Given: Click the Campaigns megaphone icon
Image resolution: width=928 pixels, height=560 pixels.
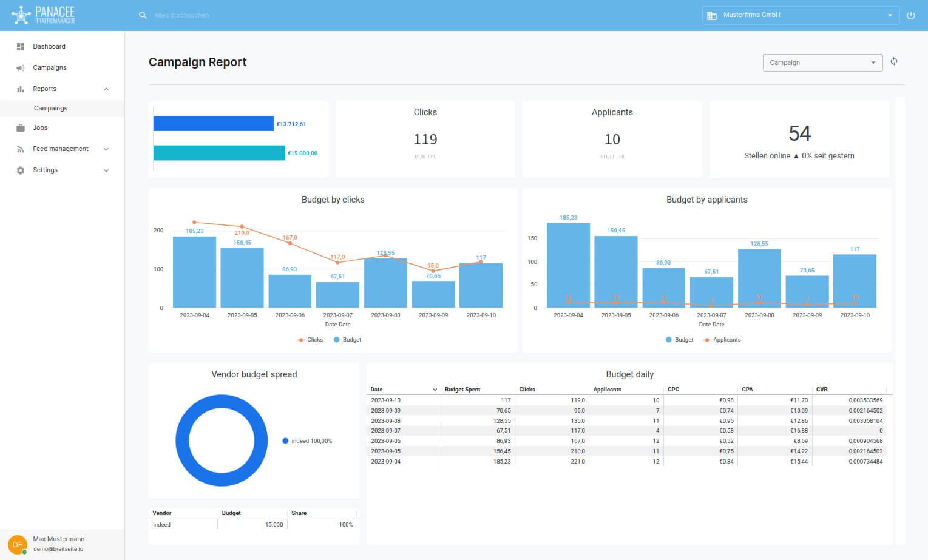Looking at the screenshot, I should (21, 68).
